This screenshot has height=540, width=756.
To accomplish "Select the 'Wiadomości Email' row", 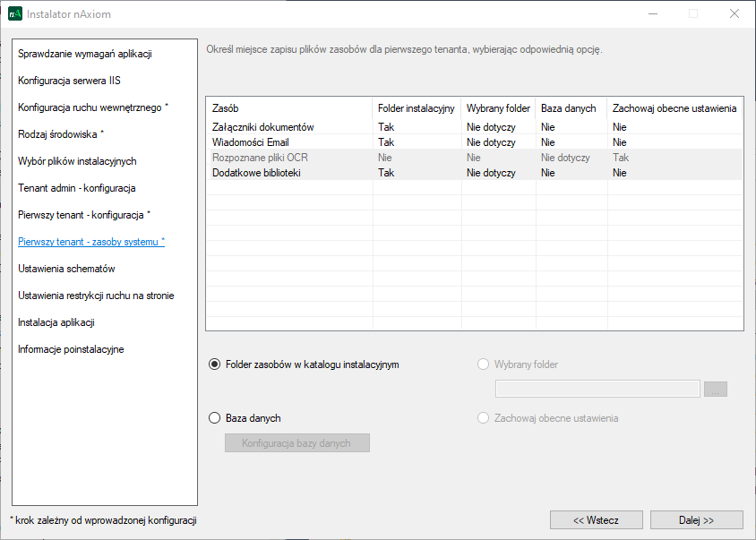I will tap(475, 142).
